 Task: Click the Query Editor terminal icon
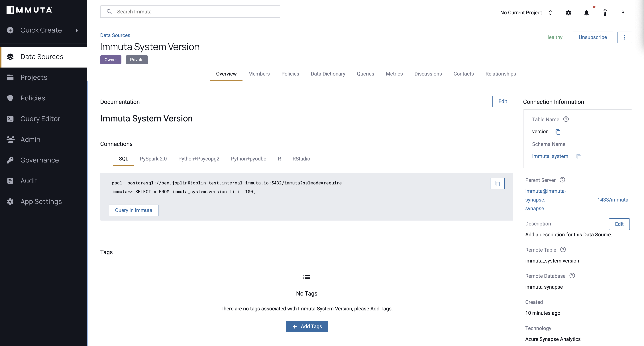10,119
